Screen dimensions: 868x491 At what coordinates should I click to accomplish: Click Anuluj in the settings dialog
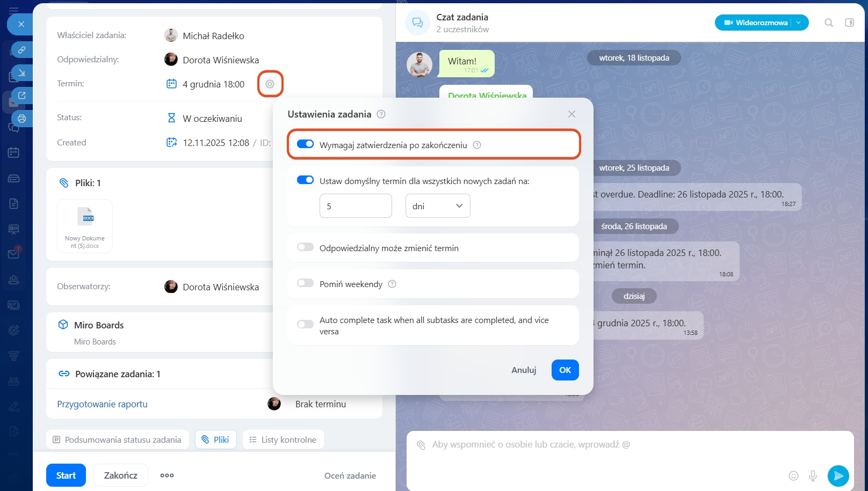coord(524,370)
